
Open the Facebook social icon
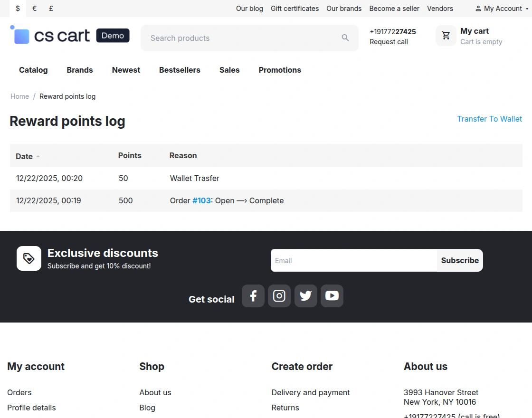(253, 295)
